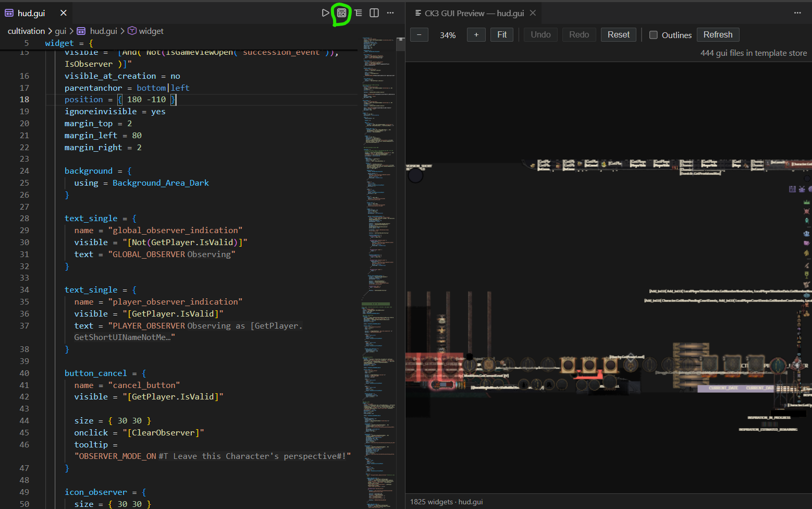The image size is (812, 509).
Task: Close the CK3 GUI Preview tab
Action: click(533, 13)
